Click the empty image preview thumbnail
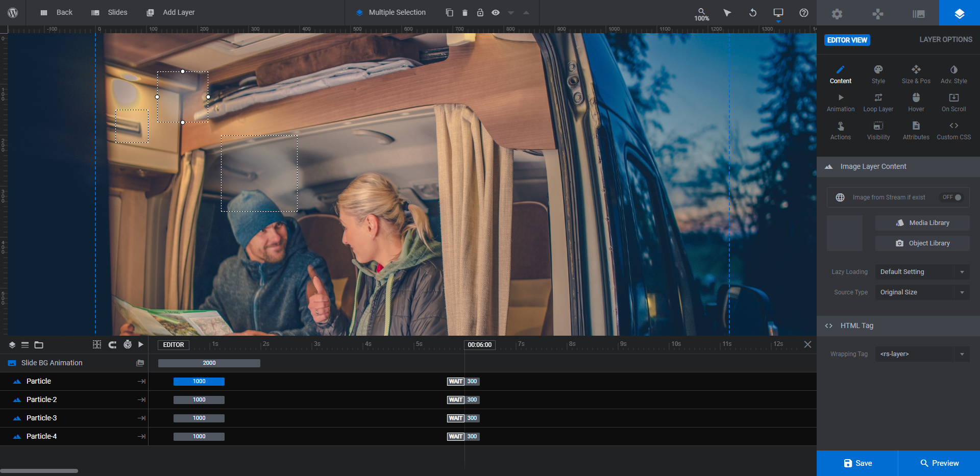 [845, 233]
